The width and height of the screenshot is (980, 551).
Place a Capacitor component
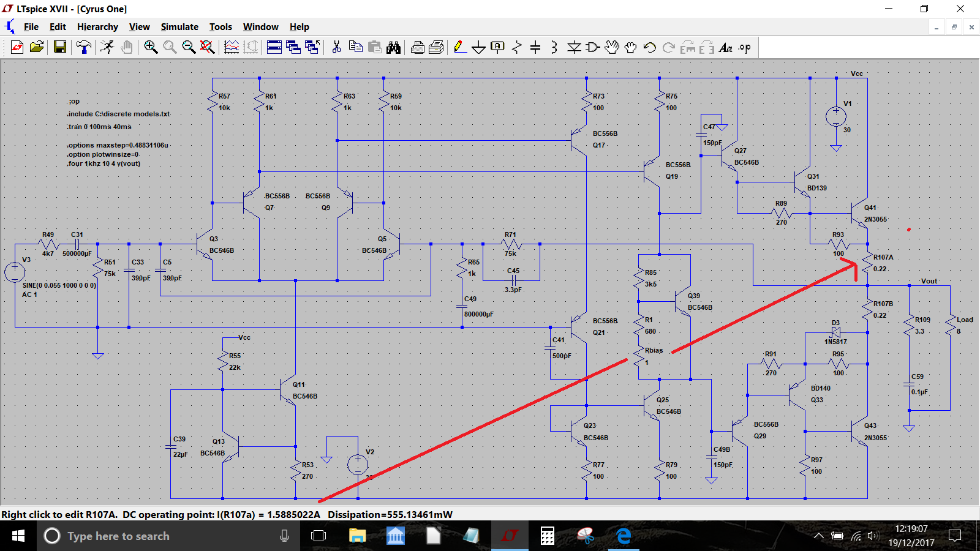point(535,47)
